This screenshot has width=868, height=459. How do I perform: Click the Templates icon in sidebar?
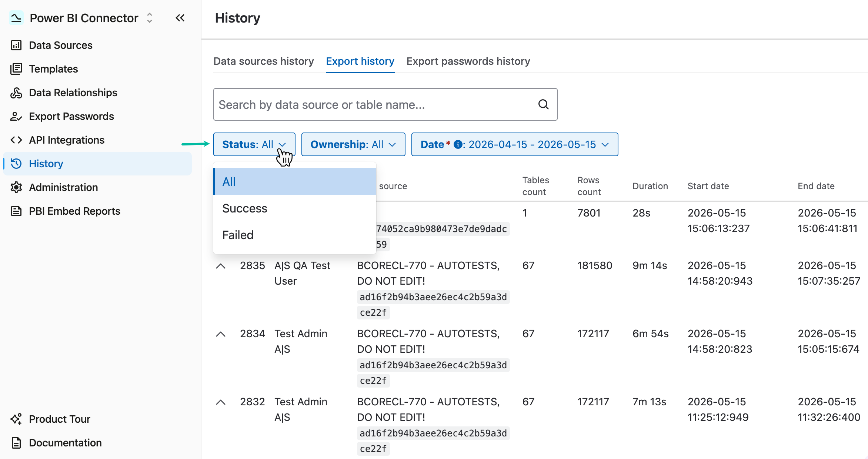coord(16,69)
